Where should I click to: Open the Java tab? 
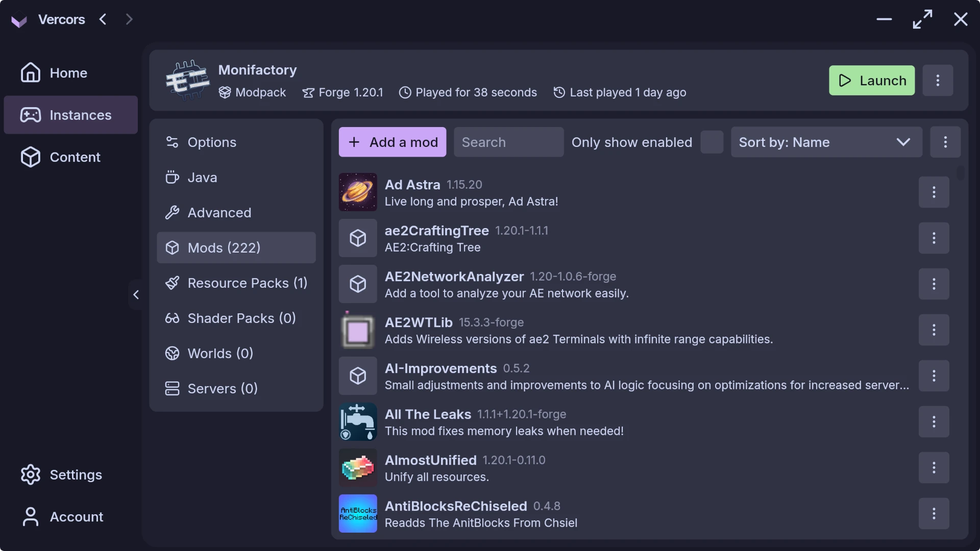pyautogui.click(x=236, y=177)
